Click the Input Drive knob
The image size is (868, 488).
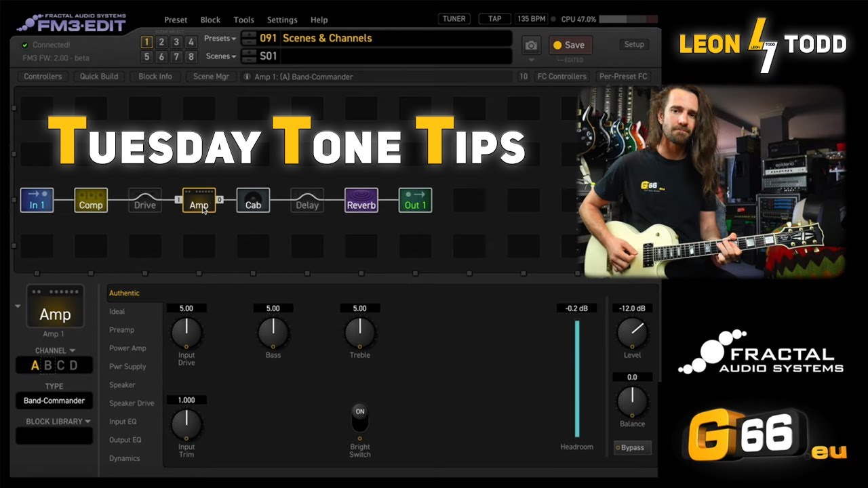pyautogui.click(x=186, y=333)
